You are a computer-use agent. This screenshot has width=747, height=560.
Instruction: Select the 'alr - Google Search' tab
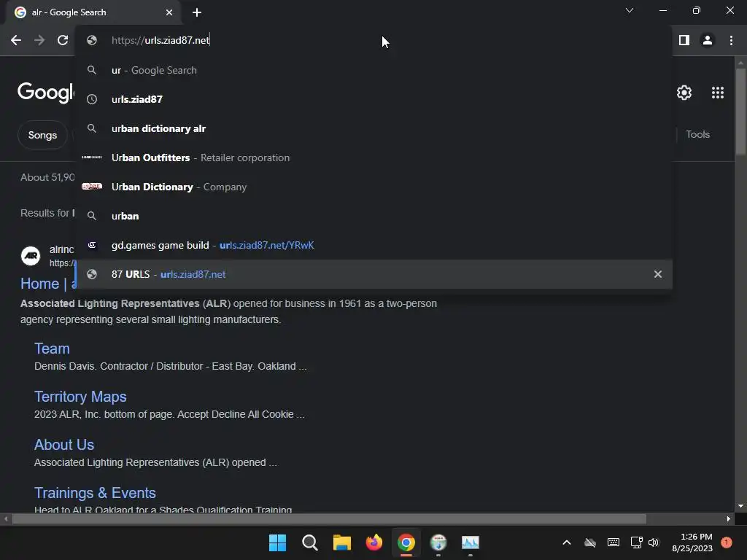[93, 12]
